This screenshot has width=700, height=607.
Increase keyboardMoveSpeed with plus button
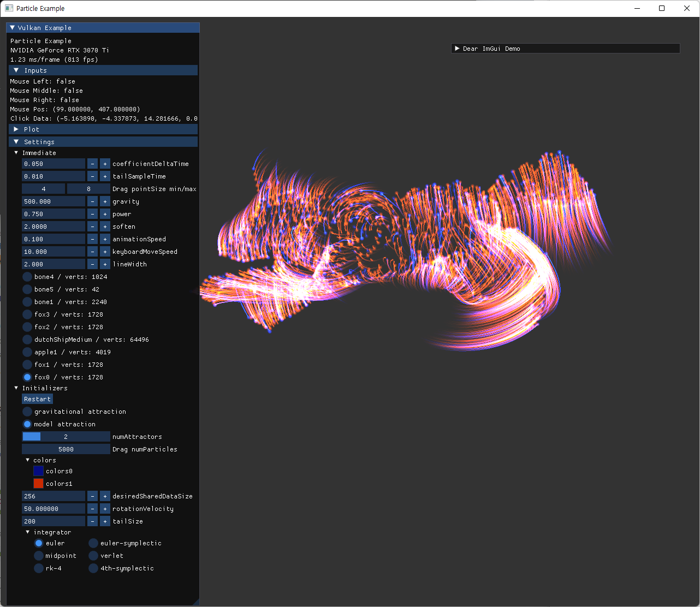pyautogui.click(x=105, y=252)
